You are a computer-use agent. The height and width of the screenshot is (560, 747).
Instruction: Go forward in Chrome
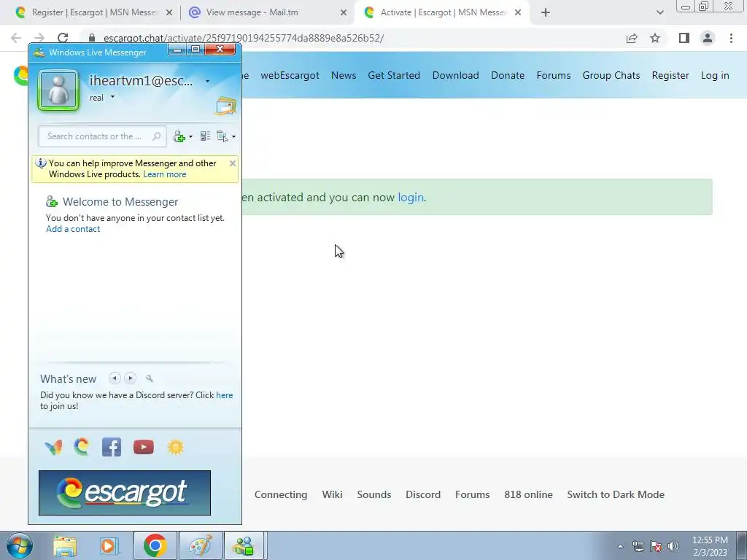(x=39, y=38)
